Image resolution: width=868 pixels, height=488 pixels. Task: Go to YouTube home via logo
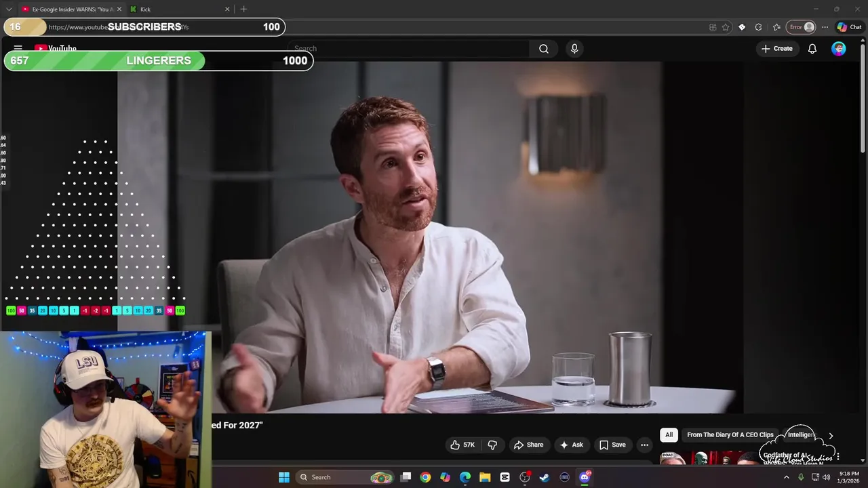56,49
